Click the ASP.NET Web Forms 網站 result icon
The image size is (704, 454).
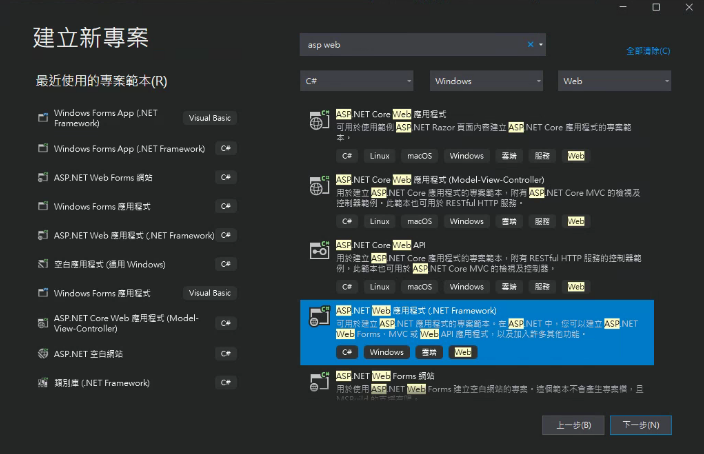tap(319, 382)
